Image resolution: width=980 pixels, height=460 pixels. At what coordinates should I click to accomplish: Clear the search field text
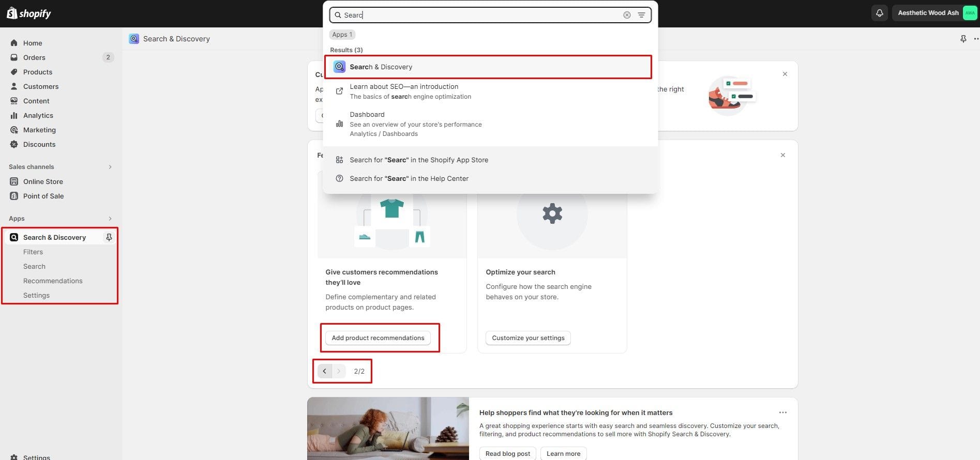pyautogui.click(x=627, y=15)
